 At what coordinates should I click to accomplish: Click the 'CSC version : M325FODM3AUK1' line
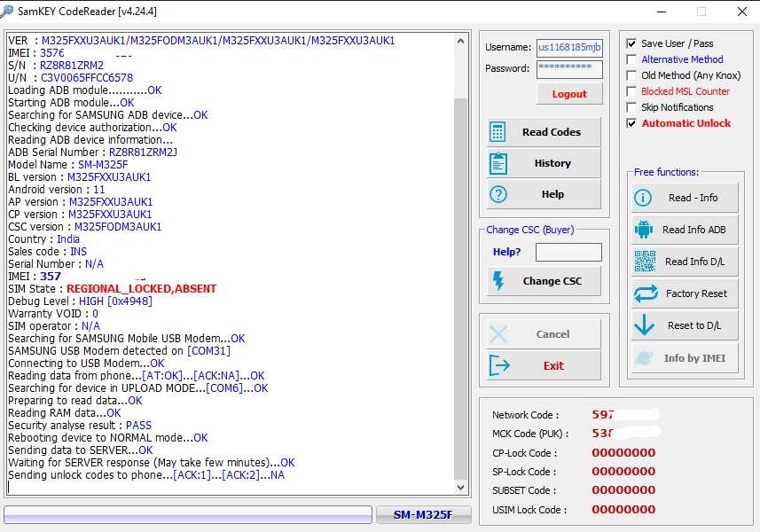coord(85,227)
